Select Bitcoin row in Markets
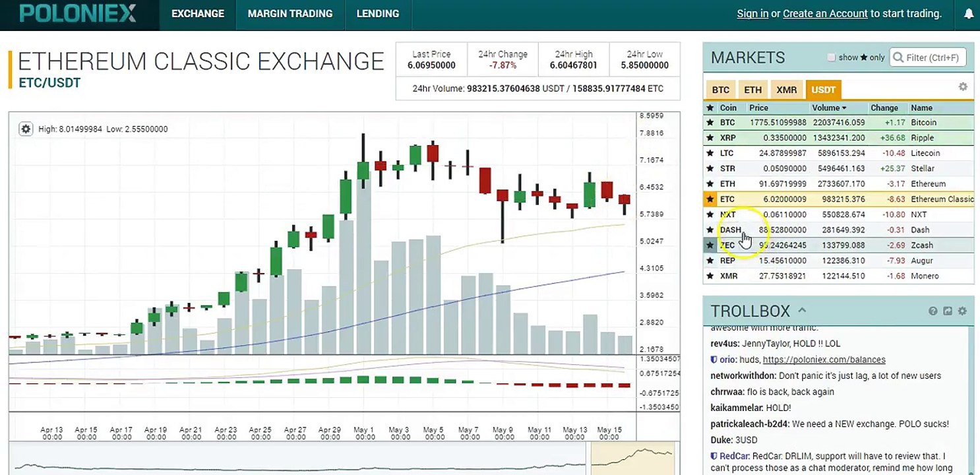 coord(839,123)
